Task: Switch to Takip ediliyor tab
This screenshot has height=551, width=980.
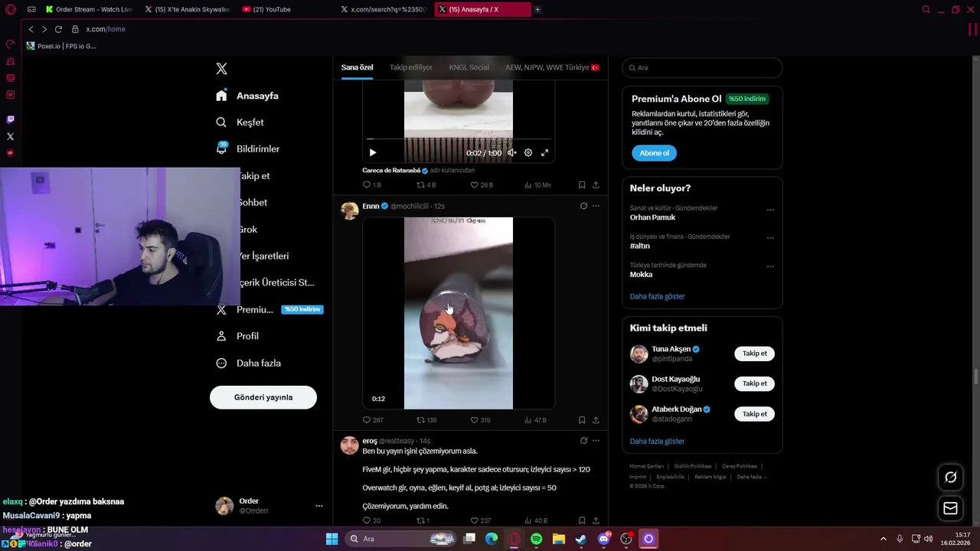Action: tap(410, 67)
